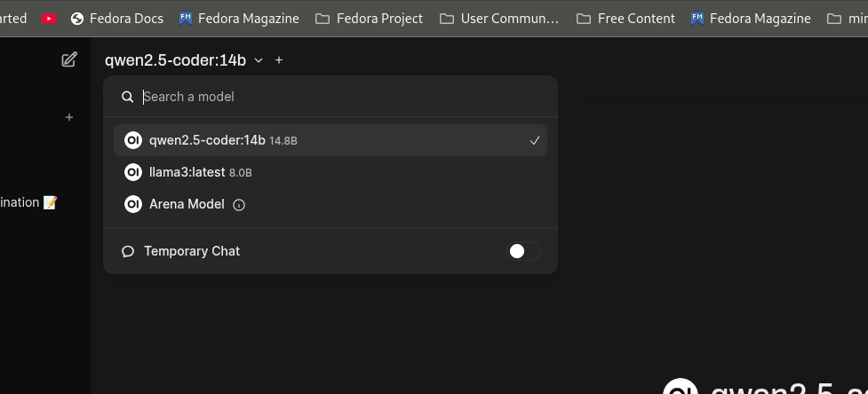
Task: Click the qwen2.5-coder model logo icon
Action: (133, 140)
